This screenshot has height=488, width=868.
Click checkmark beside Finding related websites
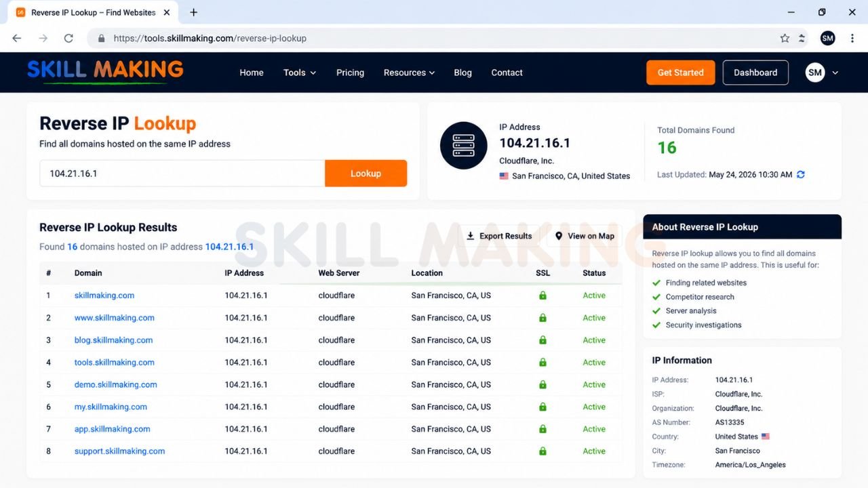(x=656, y=283)
